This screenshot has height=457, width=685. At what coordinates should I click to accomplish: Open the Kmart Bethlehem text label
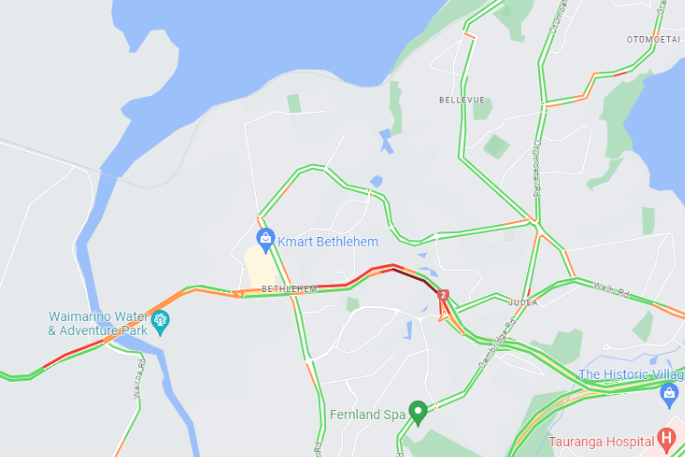tap(328, 242)
